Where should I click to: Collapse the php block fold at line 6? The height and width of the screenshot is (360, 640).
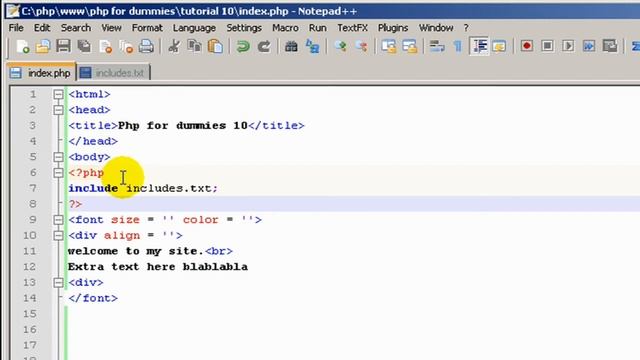coord(58,173)
